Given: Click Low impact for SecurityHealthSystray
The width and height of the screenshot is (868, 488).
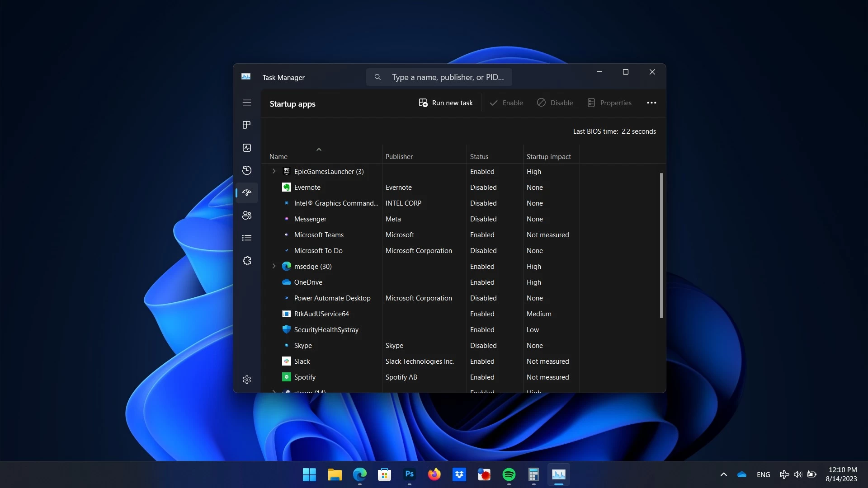Looking at the screenshot, I should (533, 329).
